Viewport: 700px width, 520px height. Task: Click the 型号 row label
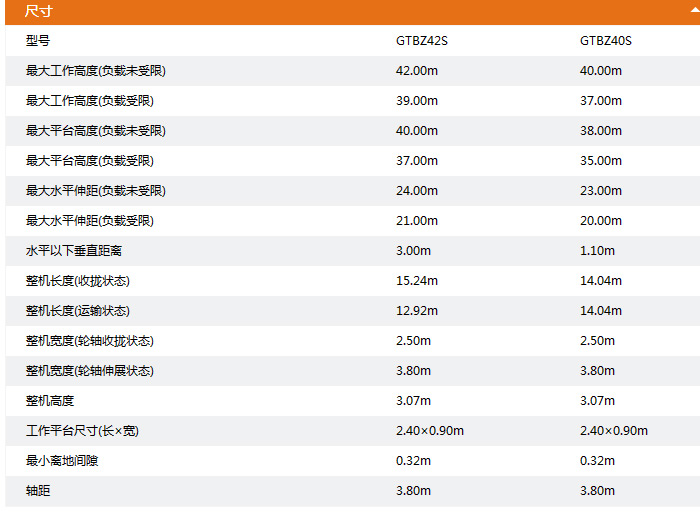pos(38,41)
